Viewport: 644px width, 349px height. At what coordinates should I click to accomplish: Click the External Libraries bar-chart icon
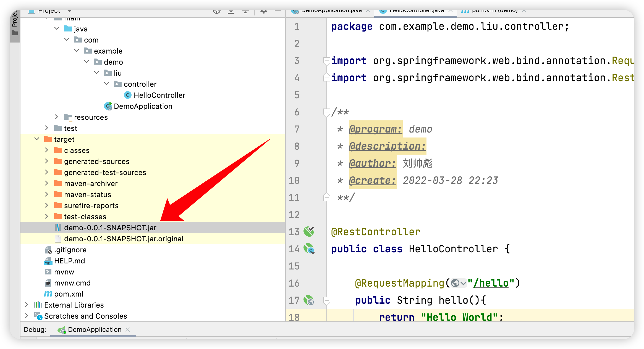click(x=38, y=305)
